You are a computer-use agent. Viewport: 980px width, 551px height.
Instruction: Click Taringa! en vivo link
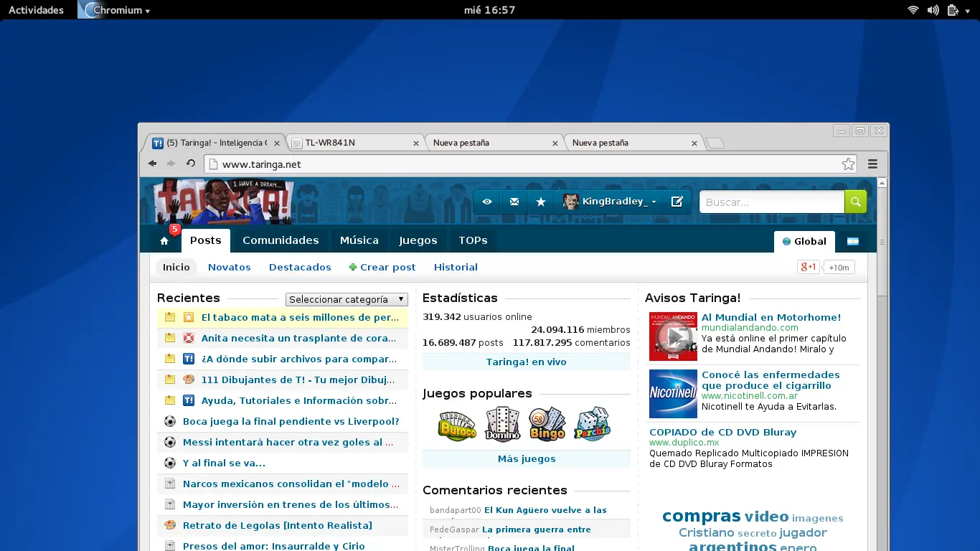527,362
